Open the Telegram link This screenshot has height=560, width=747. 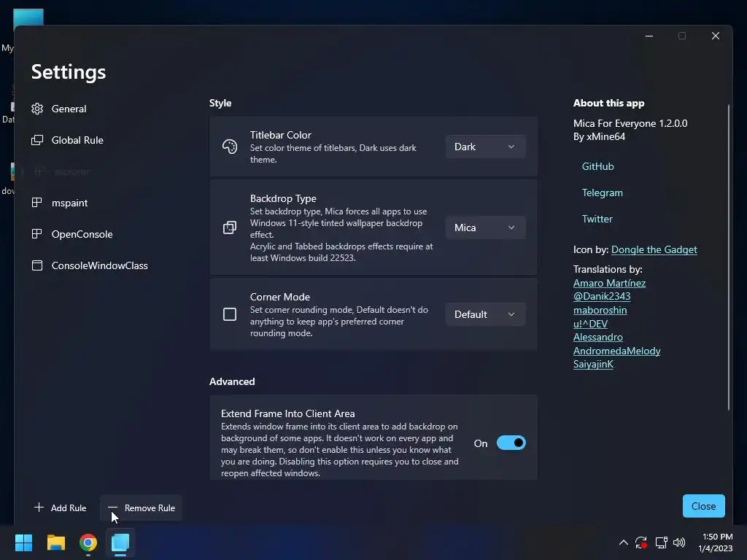coord(602,192)
